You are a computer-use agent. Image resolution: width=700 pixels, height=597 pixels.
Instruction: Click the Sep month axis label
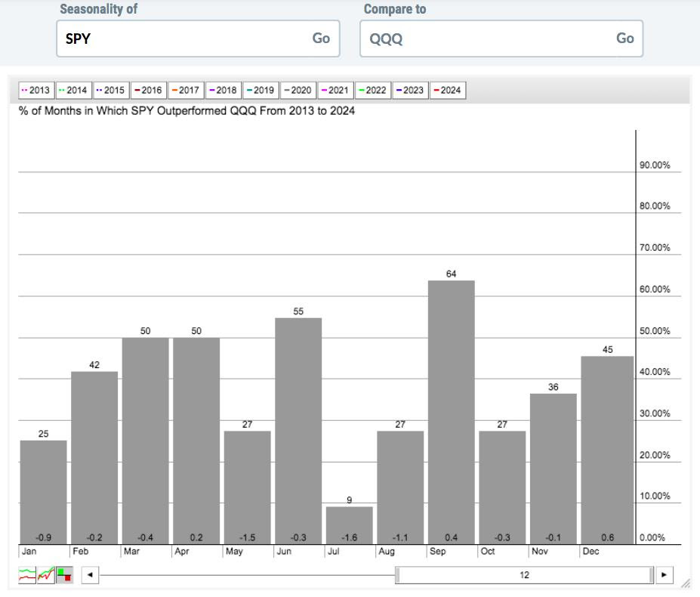click(x=437, y=551)
